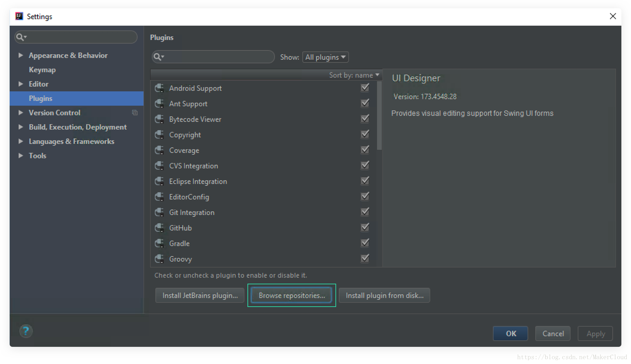
Task: Click the EditorConfig plugin icon
Action: [159, 197]
